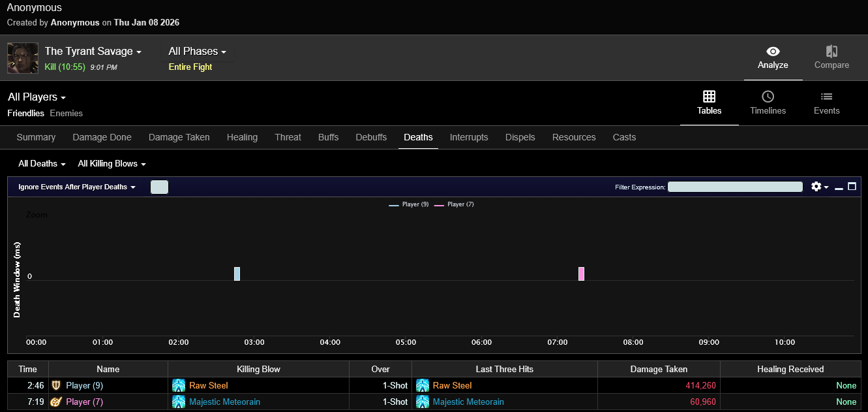Open the Debuffs tab

coord(371,137)
